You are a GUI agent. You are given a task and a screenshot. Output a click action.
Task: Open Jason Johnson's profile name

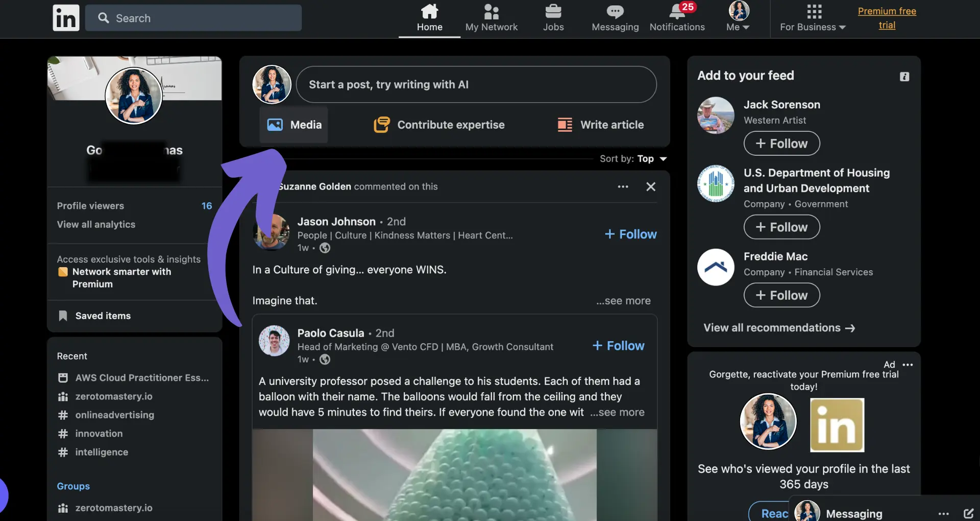[336, 222]
